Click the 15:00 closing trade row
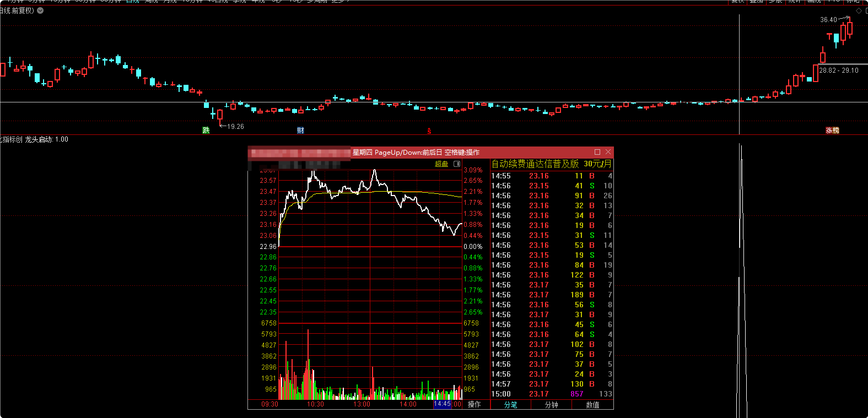 coord(551,394)
